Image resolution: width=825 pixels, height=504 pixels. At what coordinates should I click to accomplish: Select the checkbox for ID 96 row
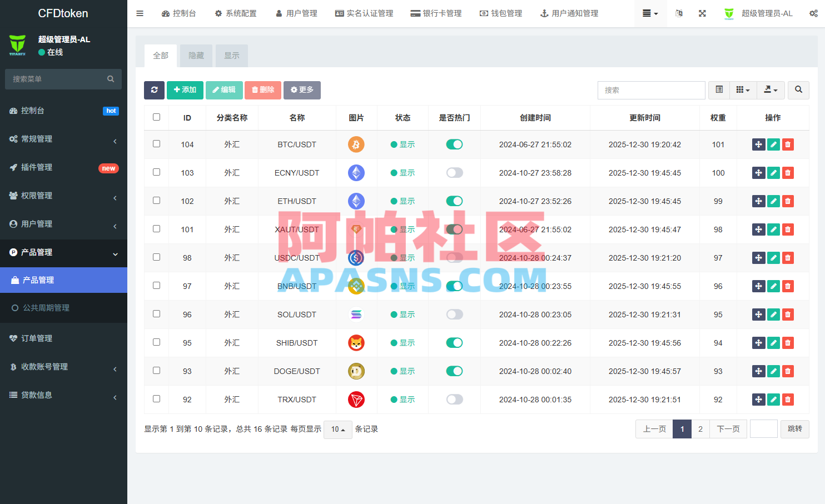tap(156, 314)
